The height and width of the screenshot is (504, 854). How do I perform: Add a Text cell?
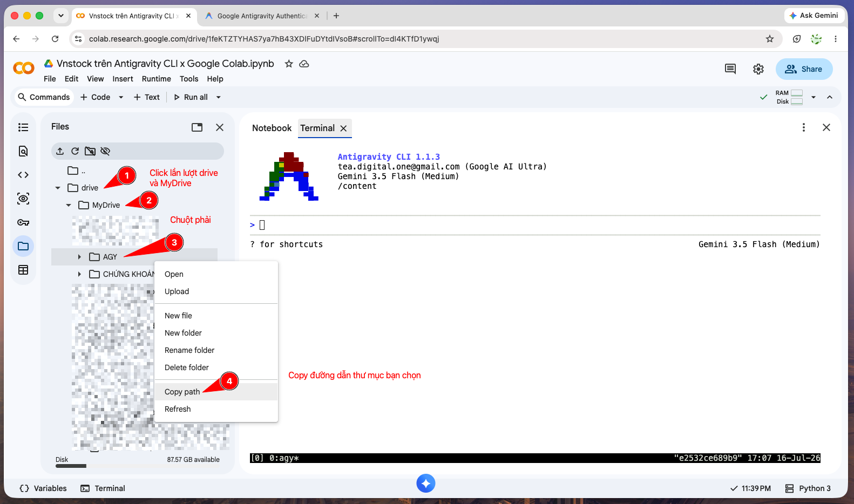coord(147,97)
